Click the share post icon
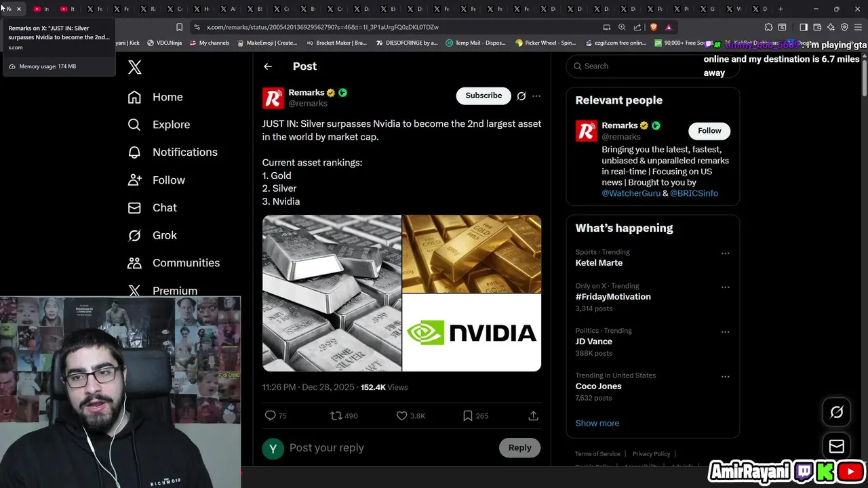Viewport: 868px width, 488px height. click(534, 415)
